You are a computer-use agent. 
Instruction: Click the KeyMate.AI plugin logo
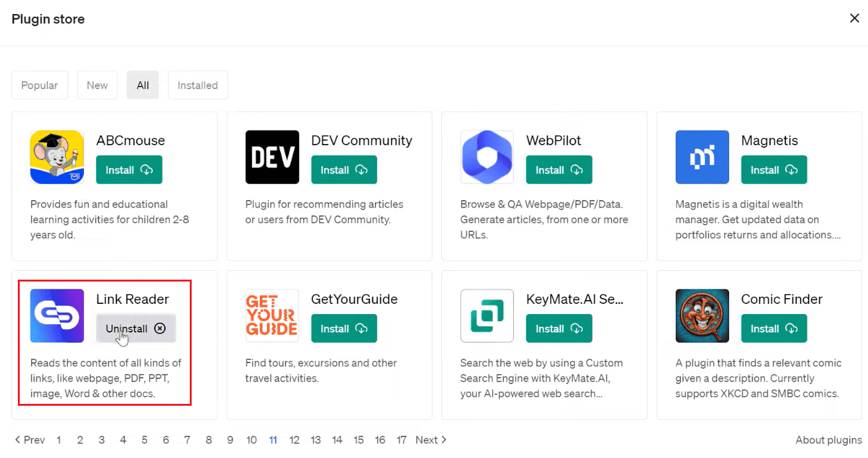pos(487,316)
